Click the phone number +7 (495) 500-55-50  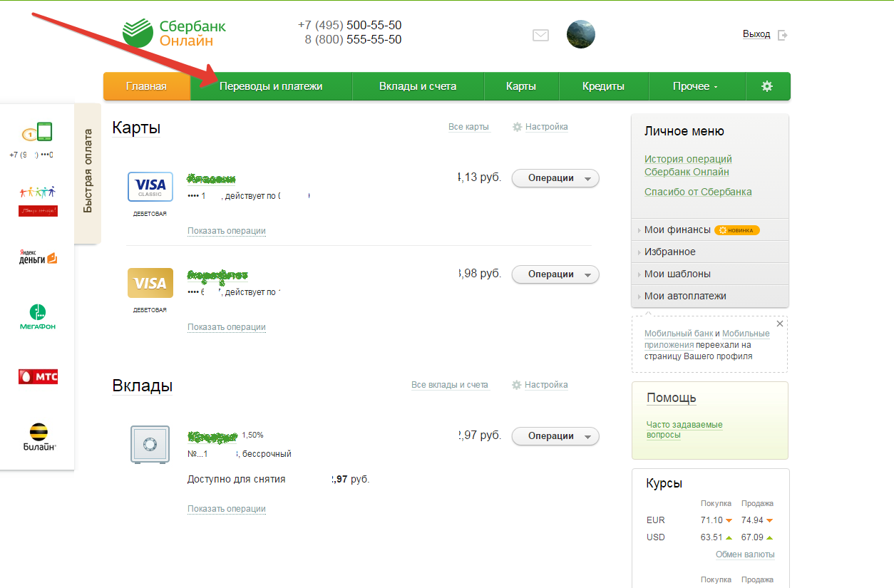[x=349, y=26]
